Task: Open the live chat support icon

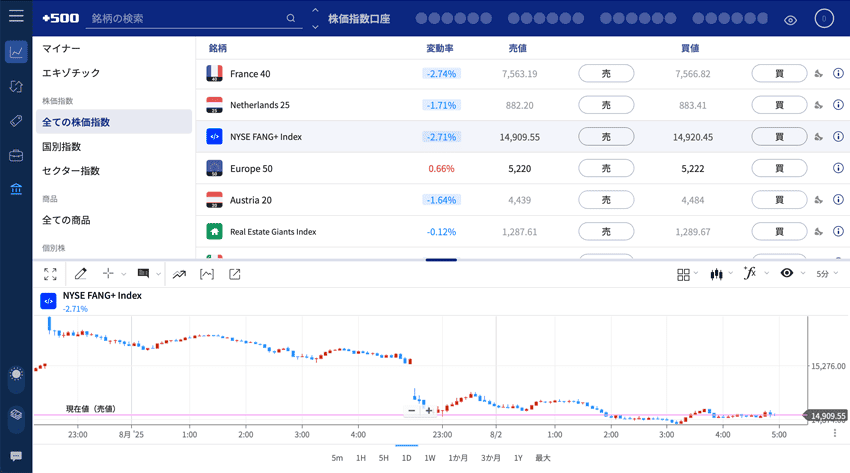Action: click(x=16, y=456)
